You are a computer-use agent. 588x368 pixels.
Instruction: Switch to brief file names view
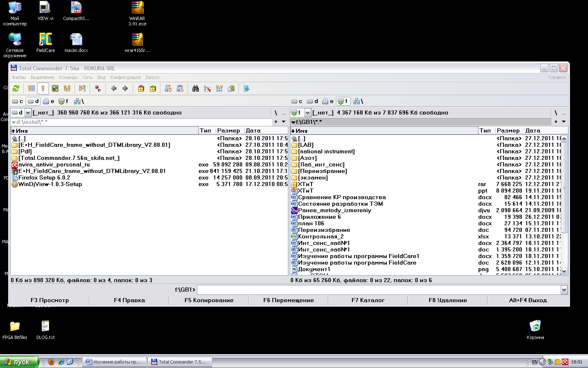(x=31, y=88)
